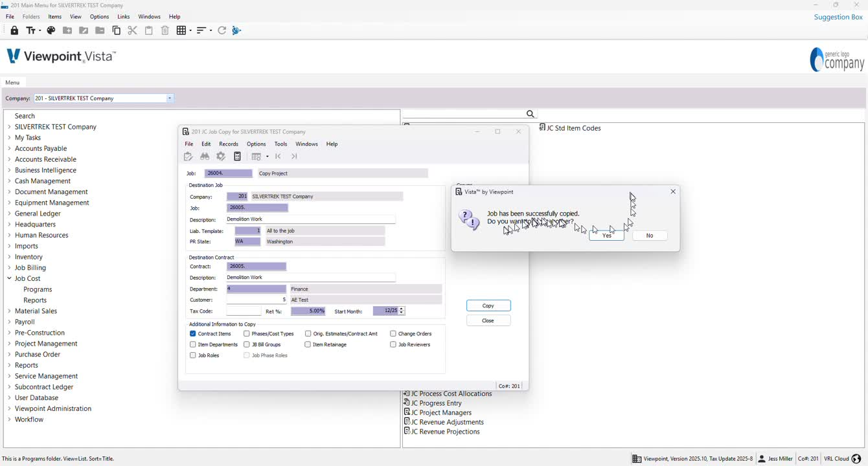Click the Close button in JC Job Copy
This screenshot has width=868, height=466.
(x=488, y=320)
